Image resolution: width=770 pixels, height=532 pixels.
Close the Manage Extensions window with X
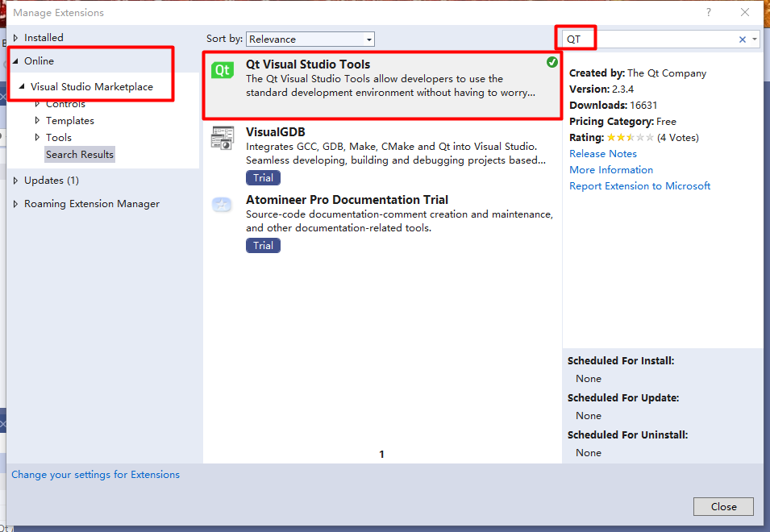pyautogui.click(x=744, y=12)
